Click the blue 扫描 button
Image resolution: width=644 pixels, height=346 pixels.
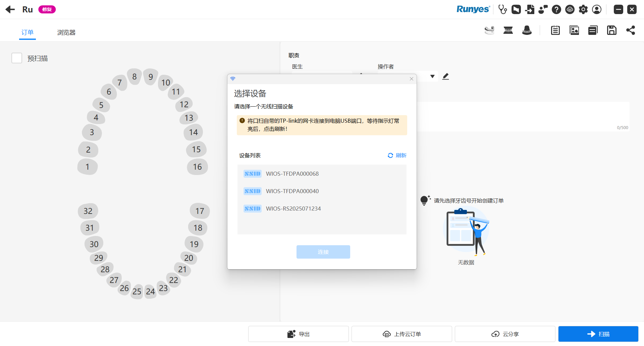point(598,334)
